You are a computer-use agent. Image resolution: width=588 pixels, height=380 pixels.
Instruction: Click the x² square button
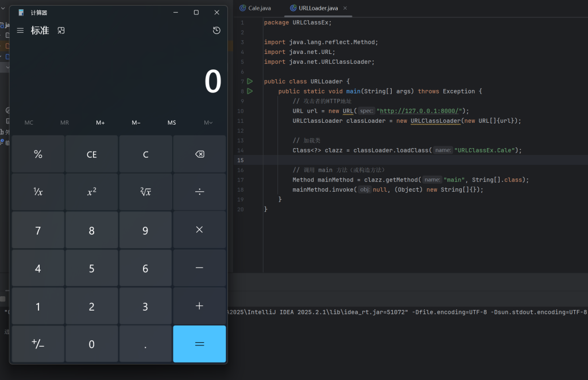coord(92,192)
